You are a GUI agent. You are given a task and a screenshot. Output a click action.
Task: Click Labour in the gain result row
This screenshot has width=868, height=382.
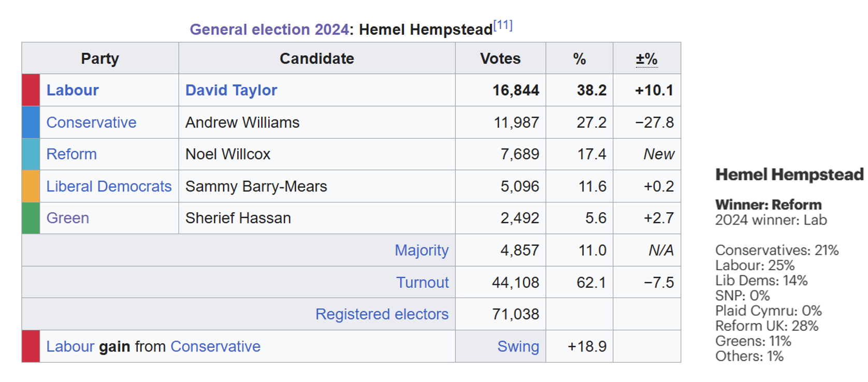click(x=70, y=346)
